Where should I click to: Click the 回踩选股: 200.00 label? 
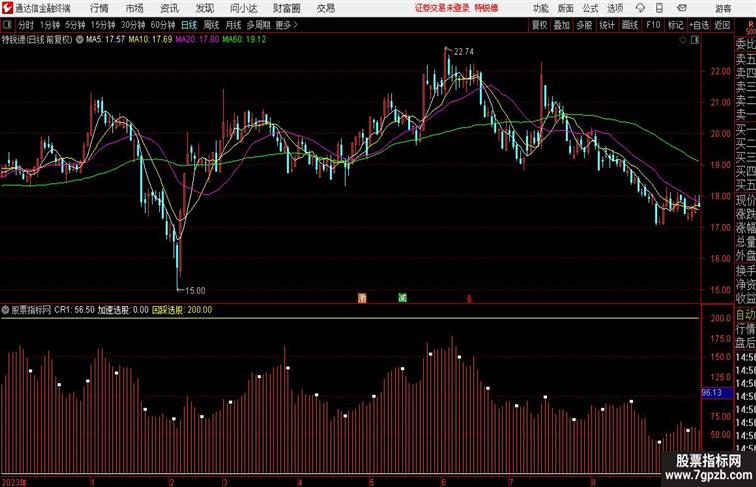tap(182, 310)
